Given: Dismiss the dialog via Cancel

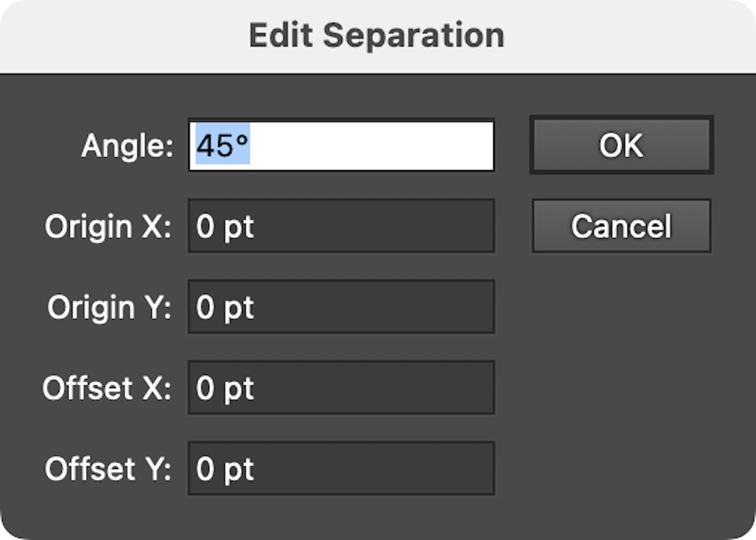Looking at the screenshot, I should pos(621,226).
